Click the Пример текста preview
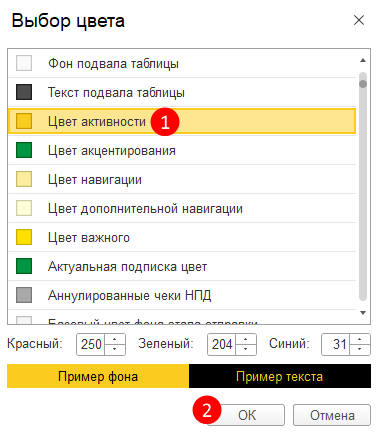Image resolution: width=379 pixels, height=435 pixels. click(280, 376)
